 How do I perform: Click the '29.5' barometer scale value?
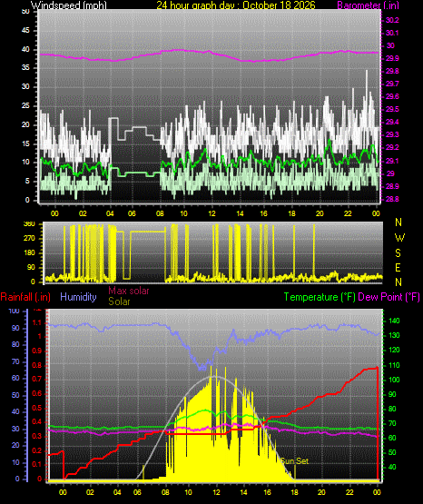(x=392, y=109)
